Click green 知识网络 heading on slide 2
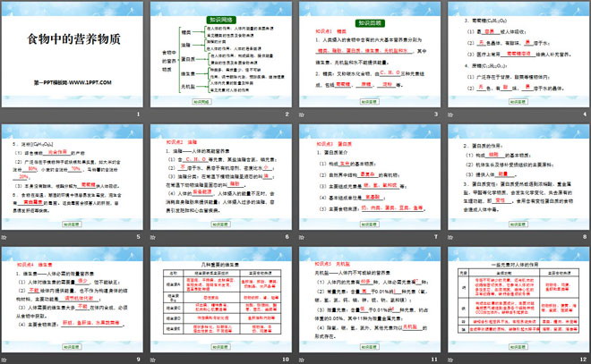The height and width of the screenshot is (364, 591). tap(221, 20)
